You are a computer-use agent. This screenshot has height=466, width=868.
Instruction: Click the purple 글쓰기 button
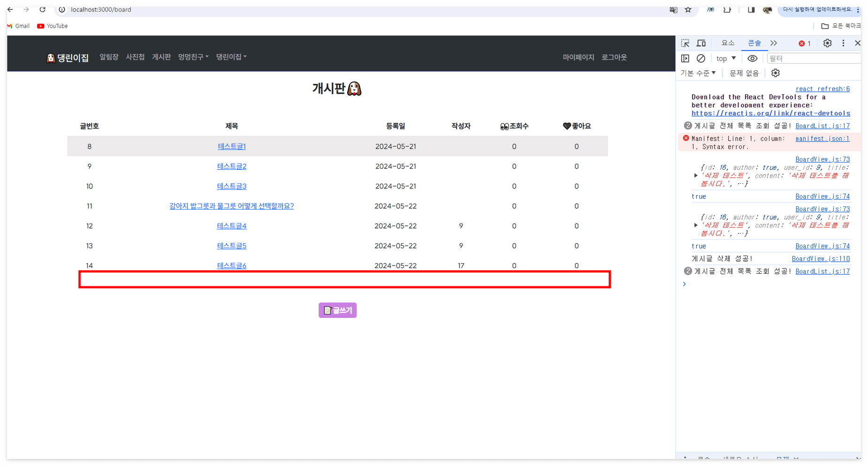[x=337, y=310]
